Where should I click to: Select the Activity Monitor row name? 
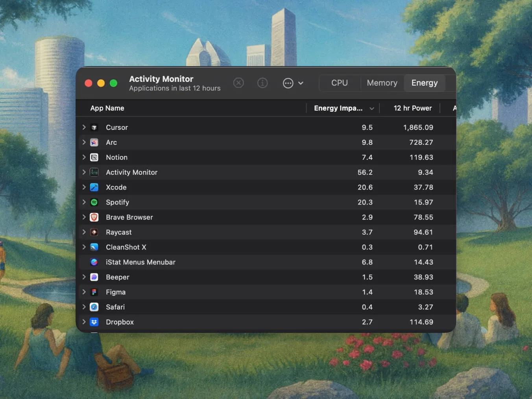(131, 172)
